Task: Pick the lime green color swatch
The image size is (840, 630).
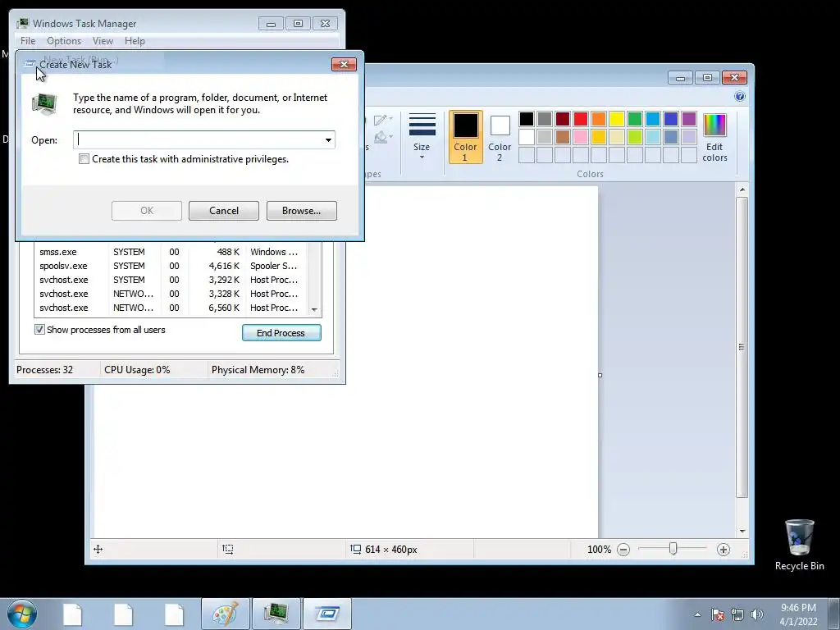Action: (634, 137)
